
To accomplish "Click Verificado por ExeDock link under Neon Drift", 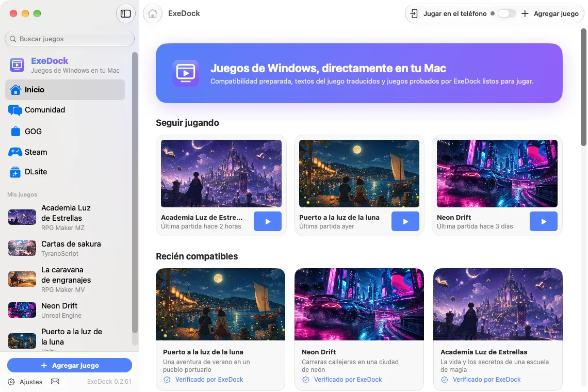I will 348,380.
